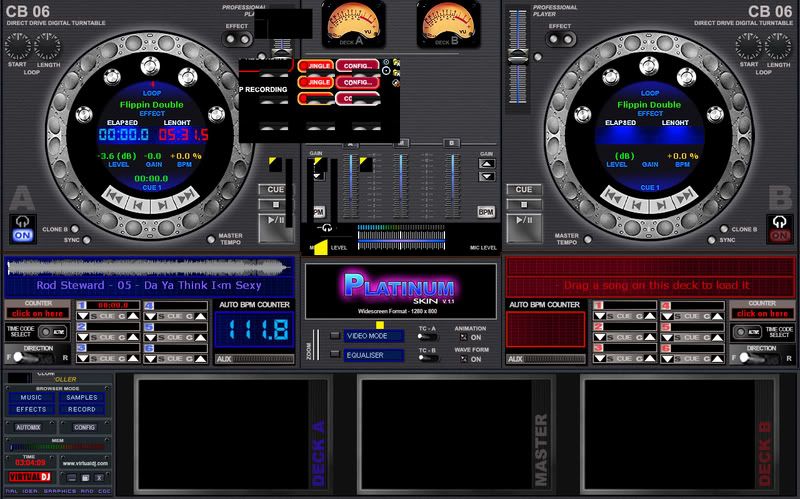Screen dimensions: 800x499
Task: Open EFFECTS browser mode
Action: tap(31, 409)
